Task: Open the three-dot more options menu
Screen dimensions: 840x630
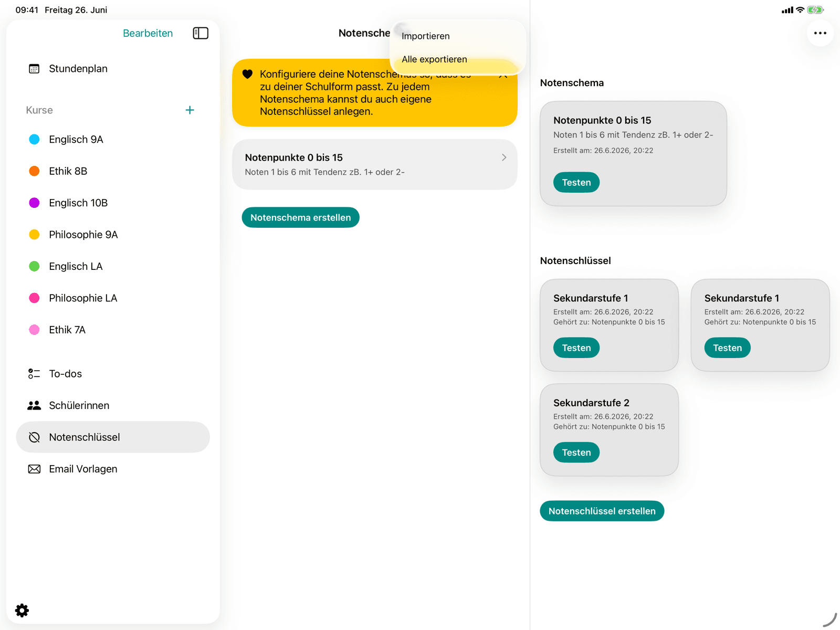Action: pyautogui.click(x=820, y=33)
